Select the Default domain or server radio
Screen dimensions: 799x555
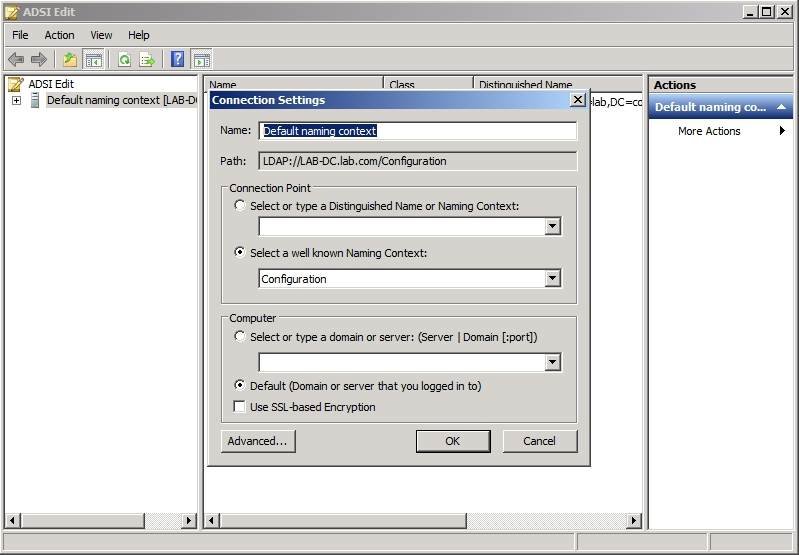pyautogui.click(x=239, y=385)
